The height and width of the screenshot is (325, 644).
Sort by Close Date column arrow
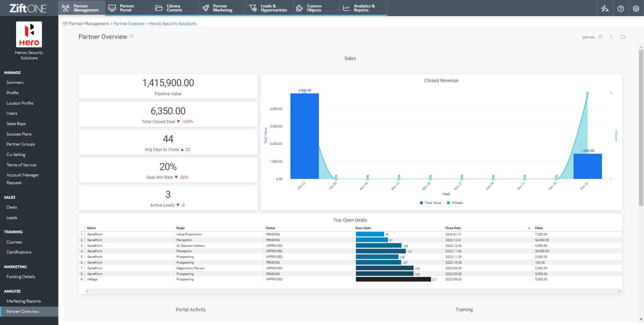tap(529, 228)
